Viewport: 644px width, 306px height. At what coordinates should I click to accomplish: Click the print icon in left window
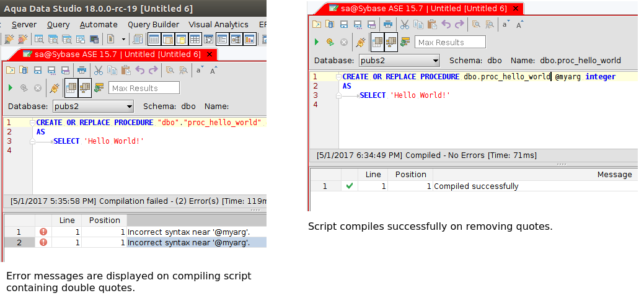point(82,70)
